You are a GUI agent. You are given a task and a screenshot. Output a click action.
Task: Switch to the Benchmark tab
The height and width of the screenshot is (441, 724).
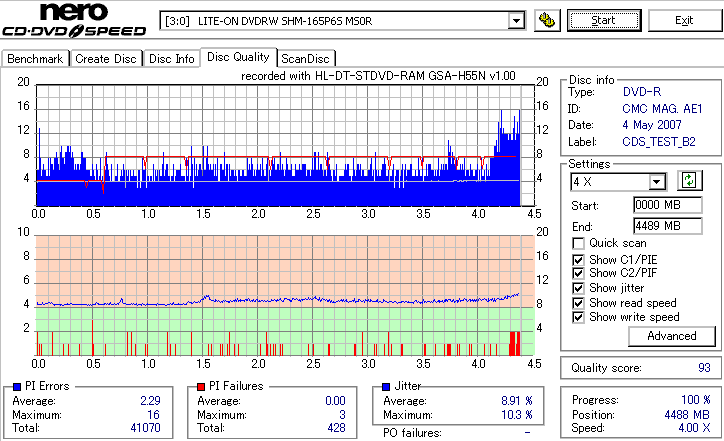(35, 59)
